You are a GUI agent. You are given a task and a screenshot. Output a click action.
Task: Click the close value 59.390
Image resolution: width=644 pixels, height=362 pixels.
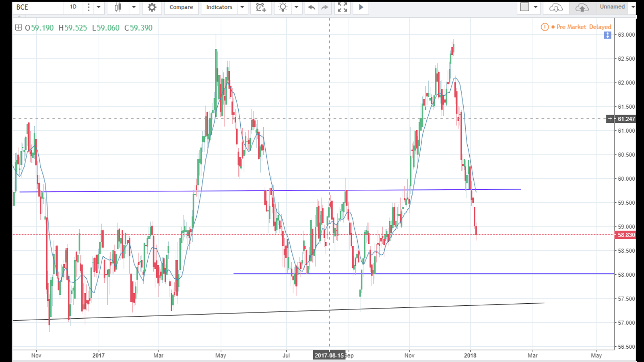pos(141,28)
